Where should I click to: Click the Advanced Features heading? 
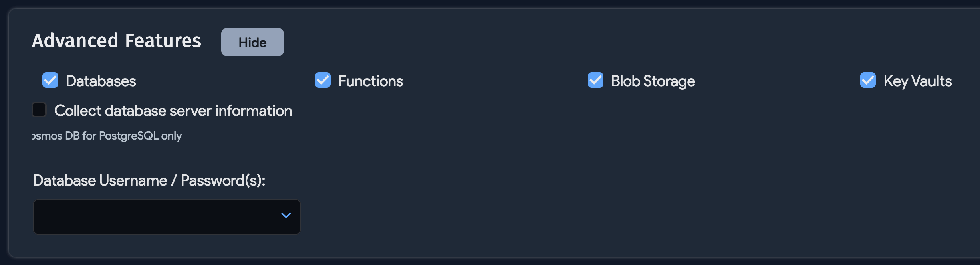117,40
